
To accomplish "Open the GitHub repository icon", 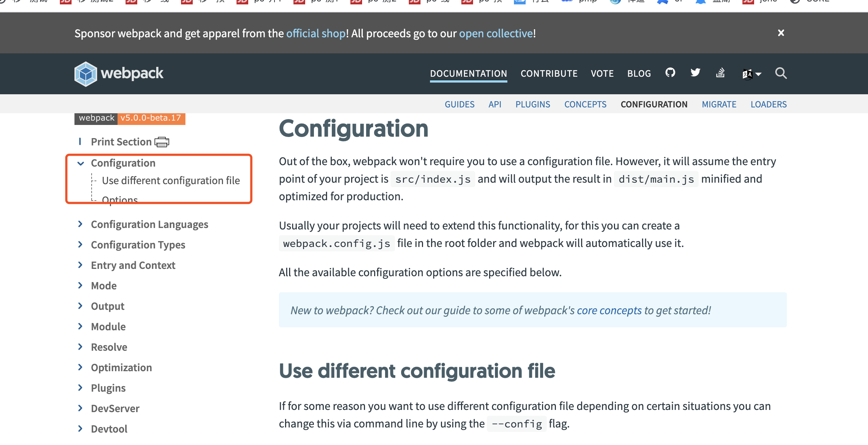I will (670, 73).
